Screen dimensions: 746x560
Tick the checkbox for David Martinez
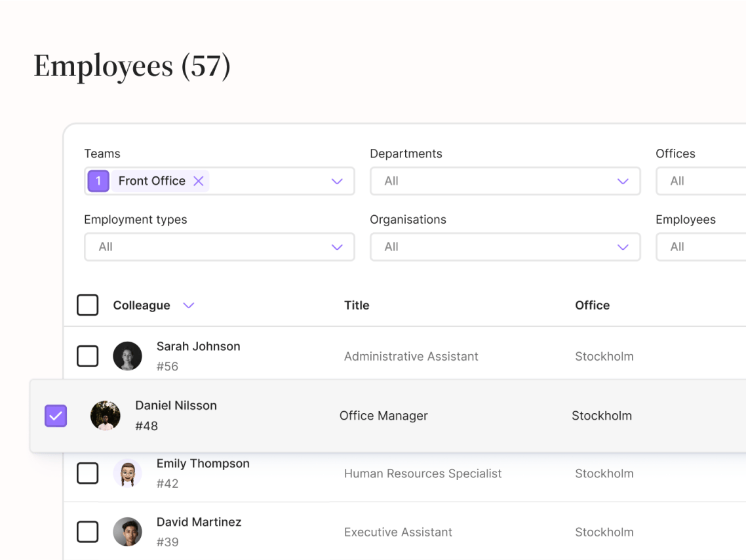click(88, 532)
